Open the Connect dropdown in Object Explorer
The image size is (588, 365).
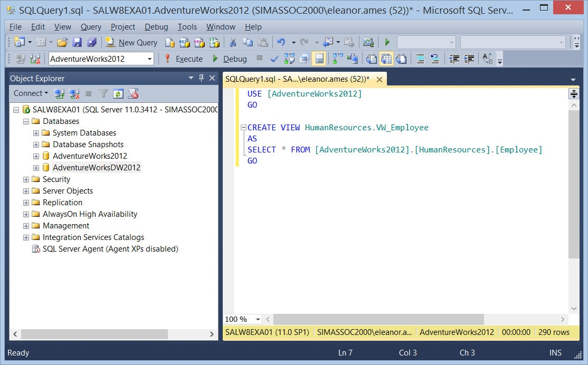coord(31,93)
